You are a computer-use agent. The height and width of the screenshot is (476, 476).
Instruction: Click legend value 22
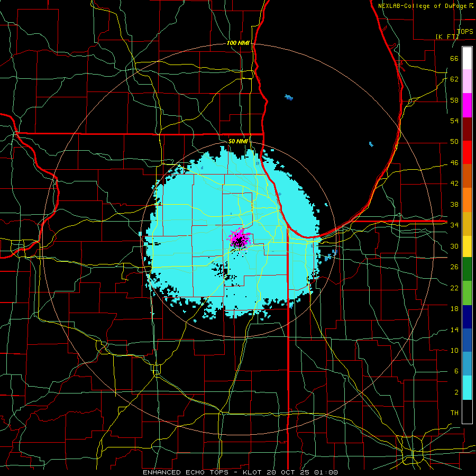454,288
